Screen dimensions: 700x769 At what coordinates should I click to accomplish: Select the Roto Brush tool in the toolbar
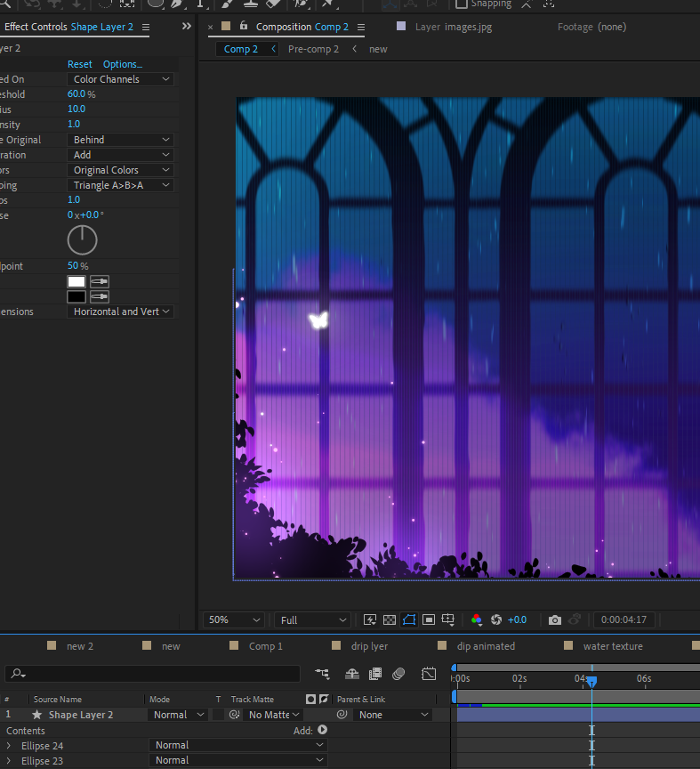[301, 4]
